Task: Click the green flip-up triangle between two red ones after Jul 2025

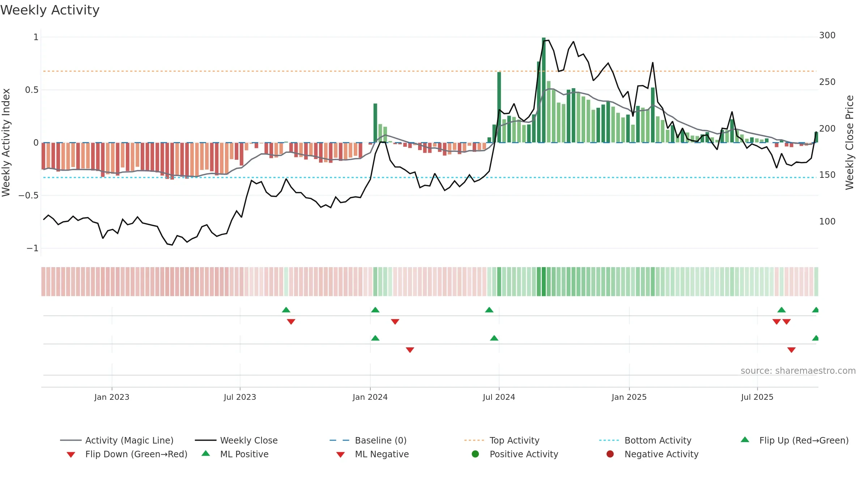Action: coord(782,310)
